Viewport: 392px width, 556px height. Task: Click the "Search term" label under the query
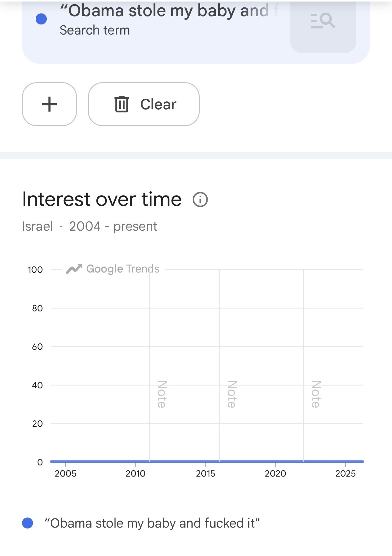95,30
